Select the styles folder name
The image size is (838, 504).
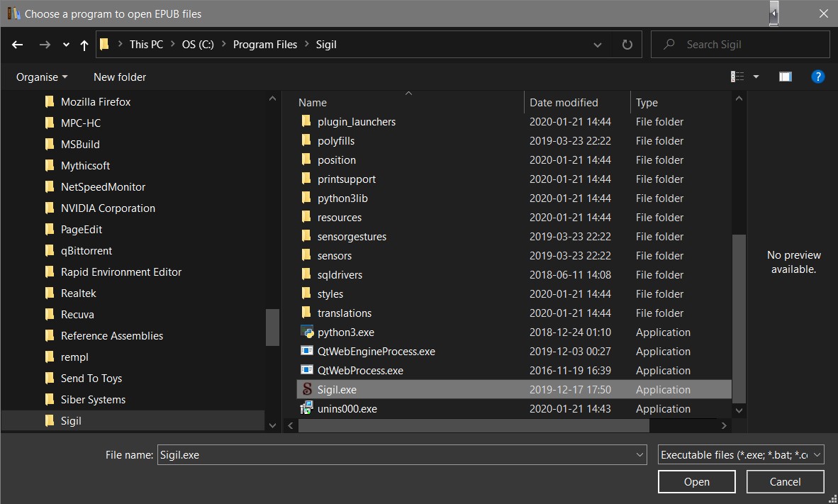coord(330,294)
